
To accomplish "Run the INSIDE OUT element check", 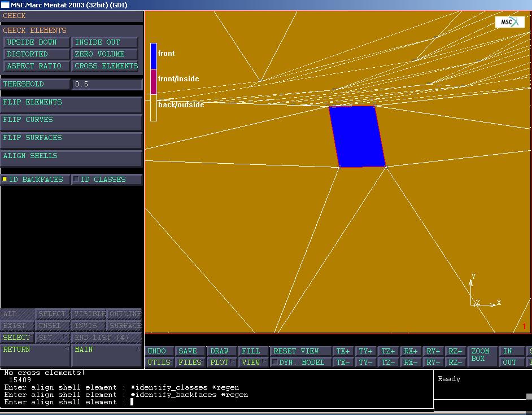I will tap(104, 42).
